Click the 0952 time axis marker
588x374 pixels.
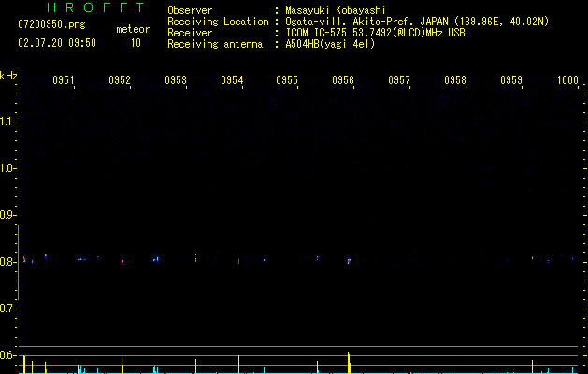pos(120,80)
